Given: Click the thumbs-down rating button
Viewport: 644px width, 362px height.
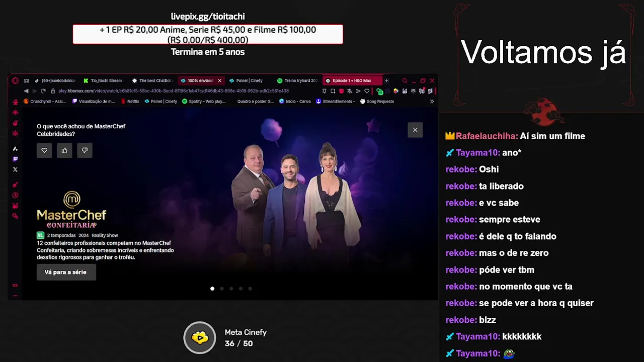Looking at the screenshot, I should 85,150.
